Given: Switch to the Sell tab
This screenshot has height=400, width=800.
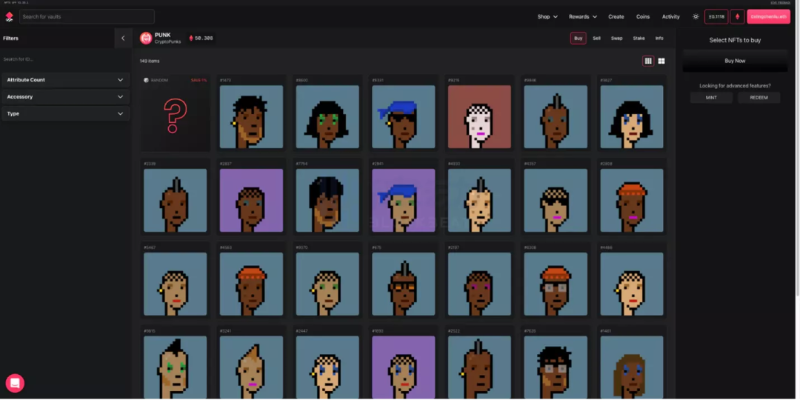Looking at the screenshot, I should point(596,38).
